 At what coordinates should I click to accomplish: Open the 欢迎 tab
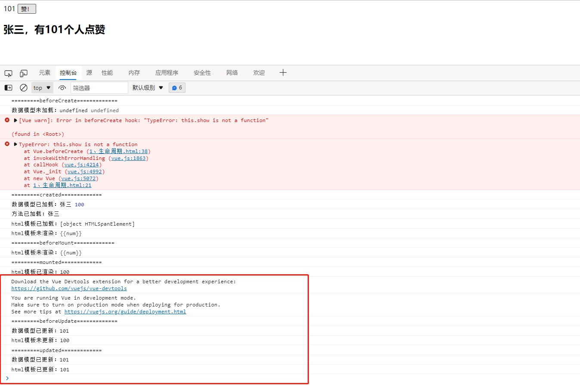click(x=259, y=73)
